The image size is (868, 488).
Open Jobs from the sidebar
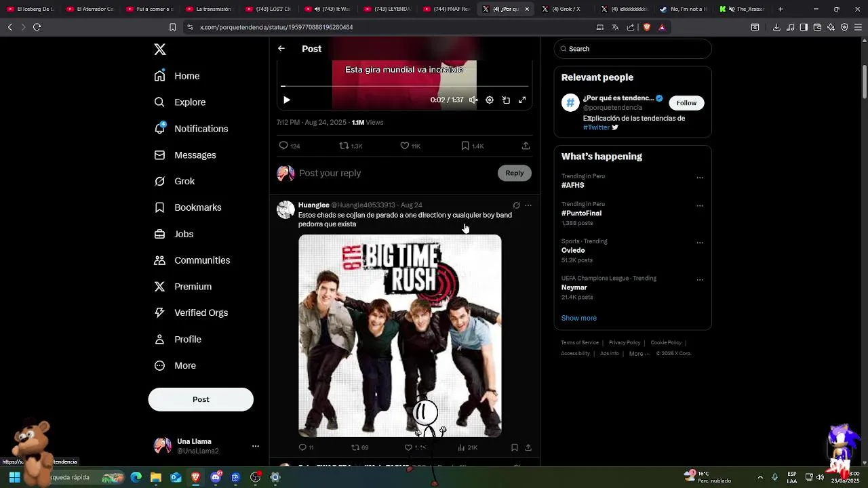(x=174, y=234)
